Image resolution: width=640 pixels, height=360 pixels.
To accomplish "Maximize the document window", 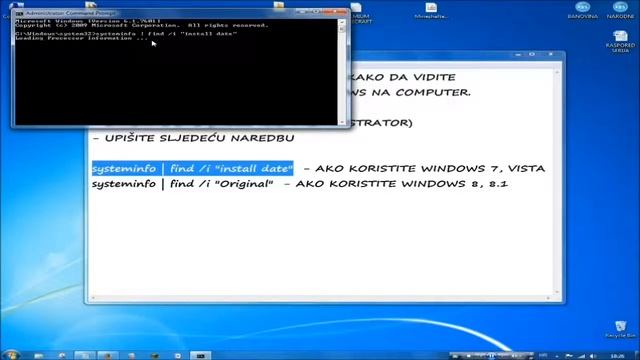I will click(x=532, y=54).
